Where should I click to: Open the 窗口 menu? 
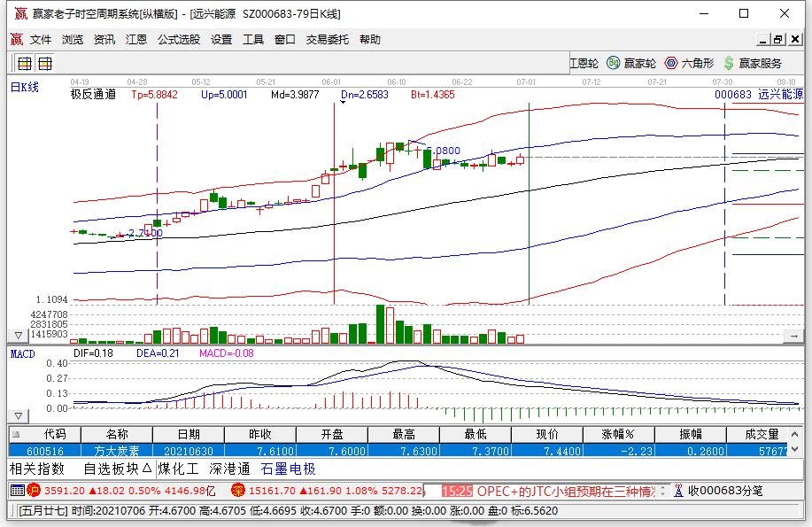tap(285, 39)
